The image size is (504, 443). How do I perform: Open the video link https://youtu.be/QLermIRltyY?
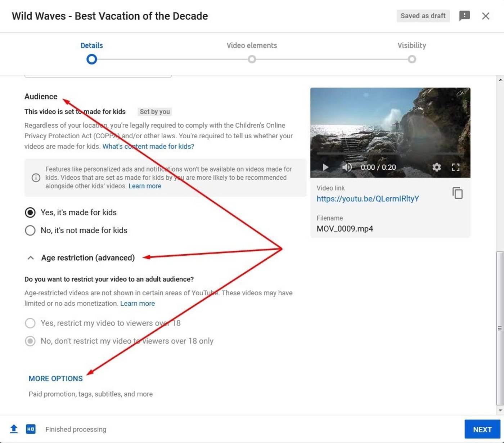[367, 198]
